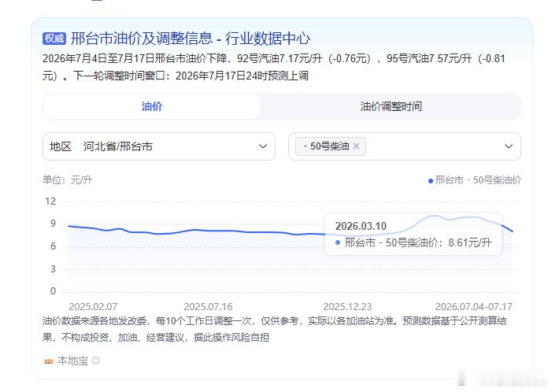Viewport: 552px width, 392px height.
Task: Click the price line end point at right edge
Action: click(x=512, y=231)
